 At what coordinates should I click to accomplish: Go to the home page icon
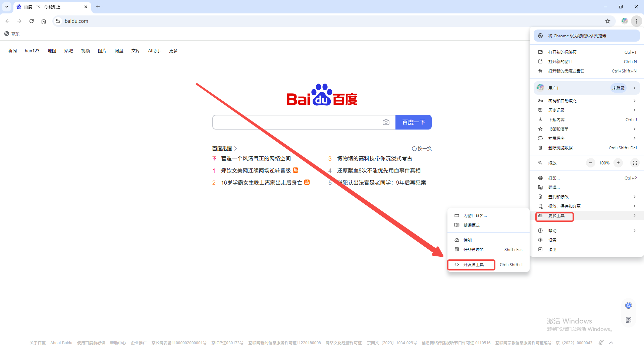tap(44, 21)
